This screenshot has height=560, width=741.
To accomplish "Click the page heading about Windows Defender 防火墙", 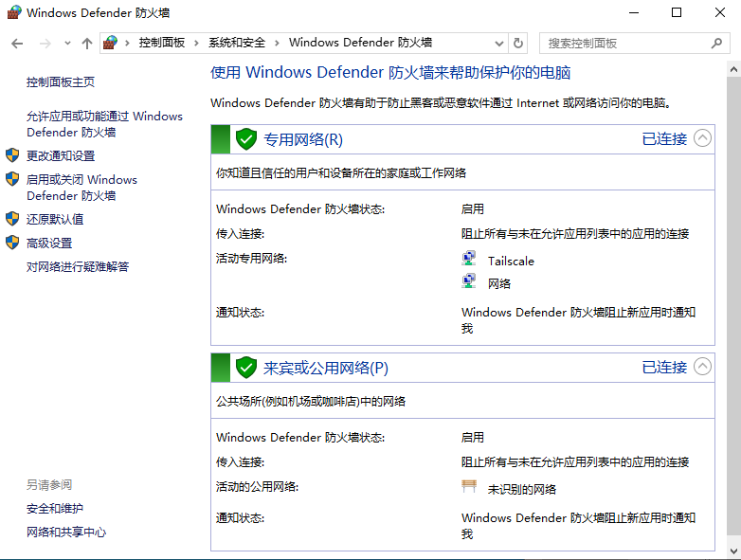I will point(390,72).
